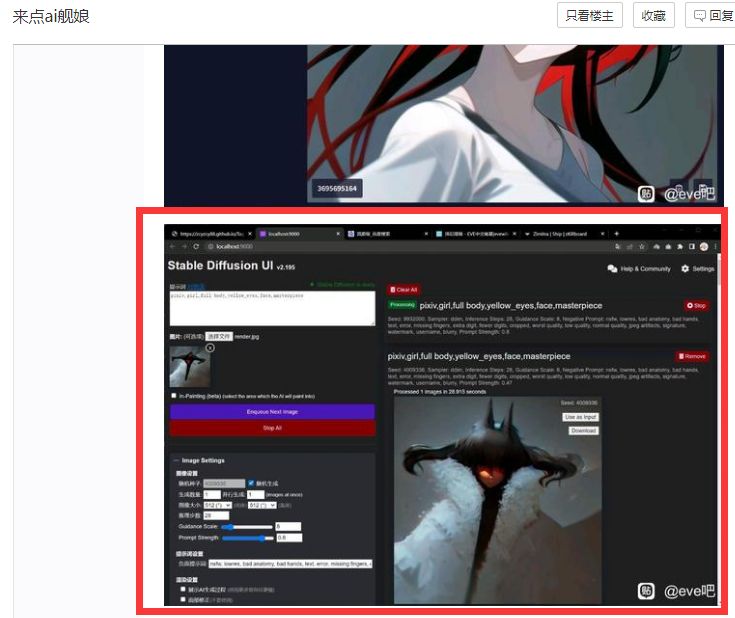This screenshot has height=618, width=735.
Task: Click the spaceship input image thumbnail
Action: (190, 367)
